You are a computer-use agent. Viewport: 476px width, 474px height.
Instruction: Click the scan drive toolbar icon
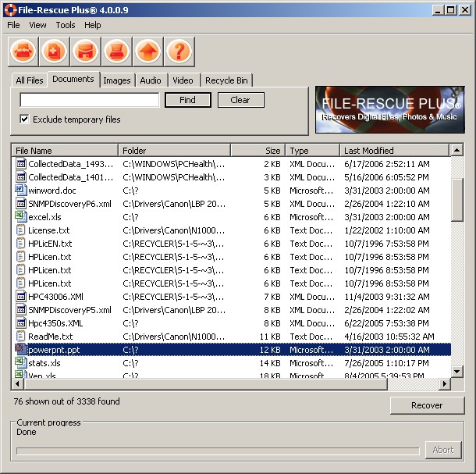tap(23, 51)
